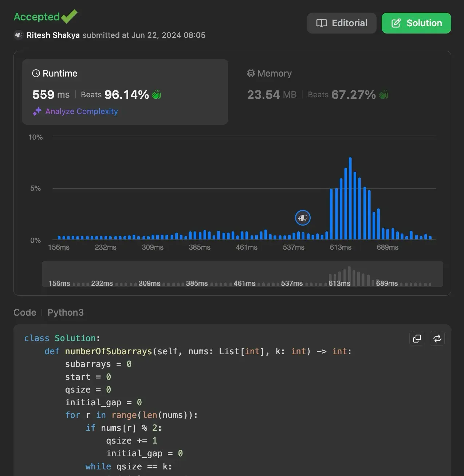Copy the code with the copy icon
Image resolution: width=464 pixels, height=476 pixels.
[x=417, y=339]
